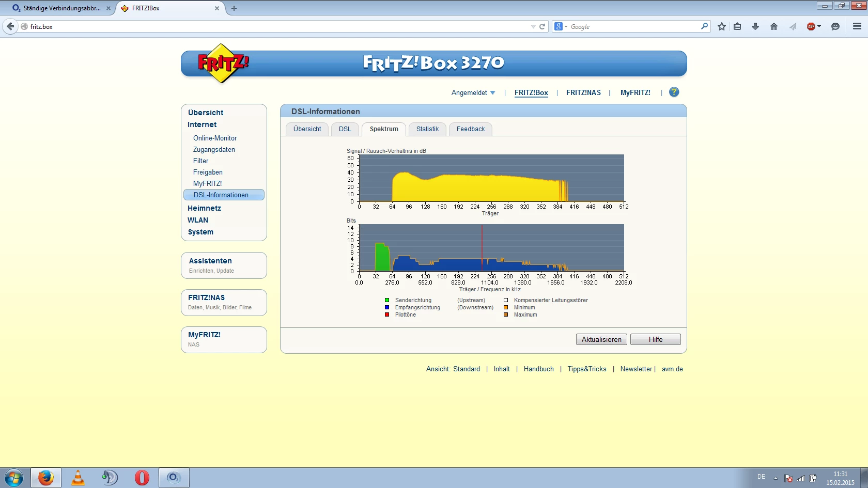Viewport: 868px width, 488px height.
Task: Open Freigaben in the sidebar
Action: click(208, 172)
